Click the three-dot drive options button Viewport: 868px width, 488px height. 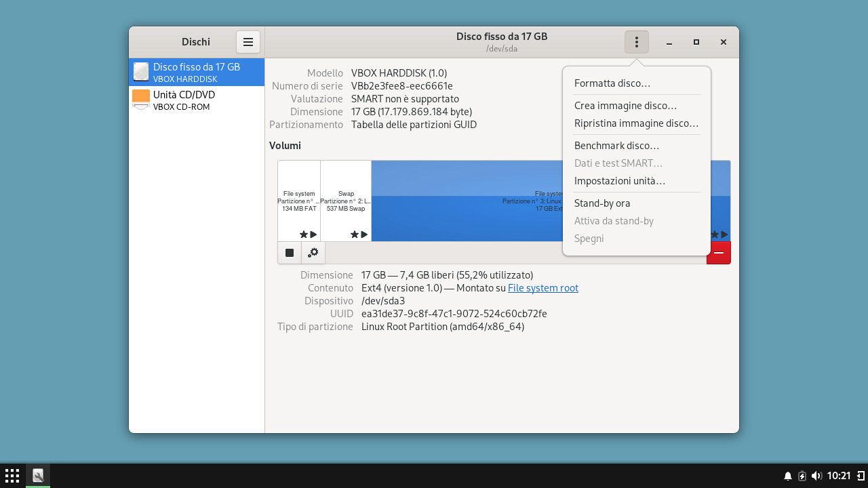tap(636, 42)
